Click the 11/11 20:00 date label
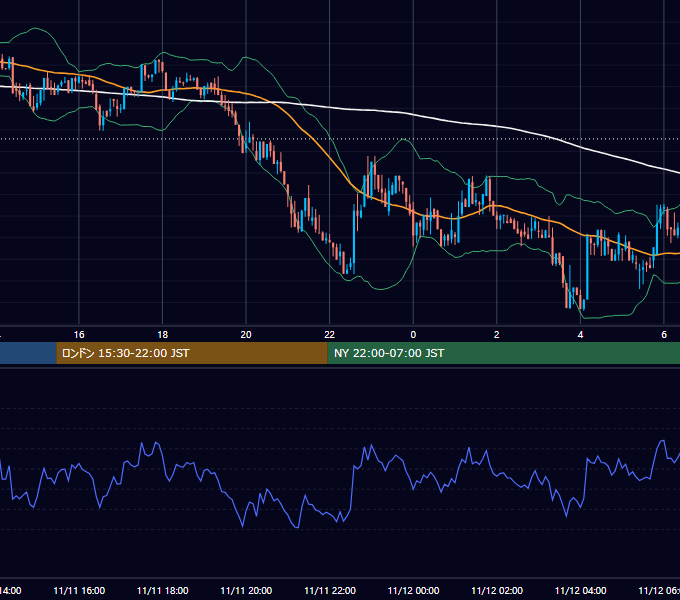This screenshot has width=680, height=600. (246, 590)
